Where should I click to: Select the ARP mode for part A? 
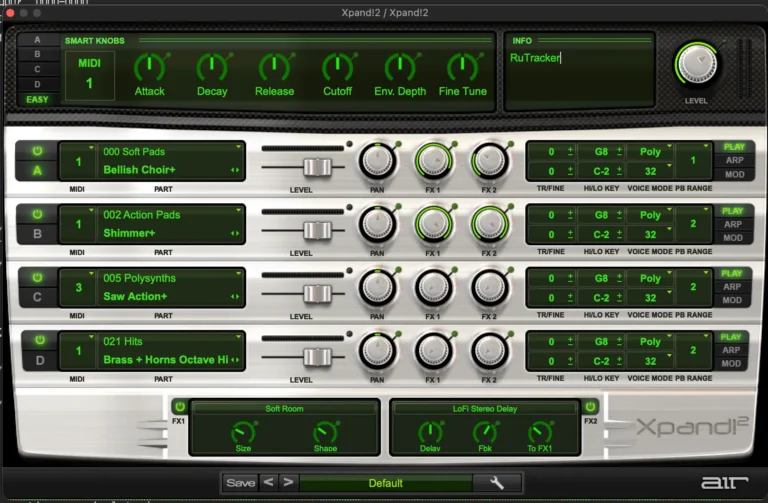click(732, 161)
